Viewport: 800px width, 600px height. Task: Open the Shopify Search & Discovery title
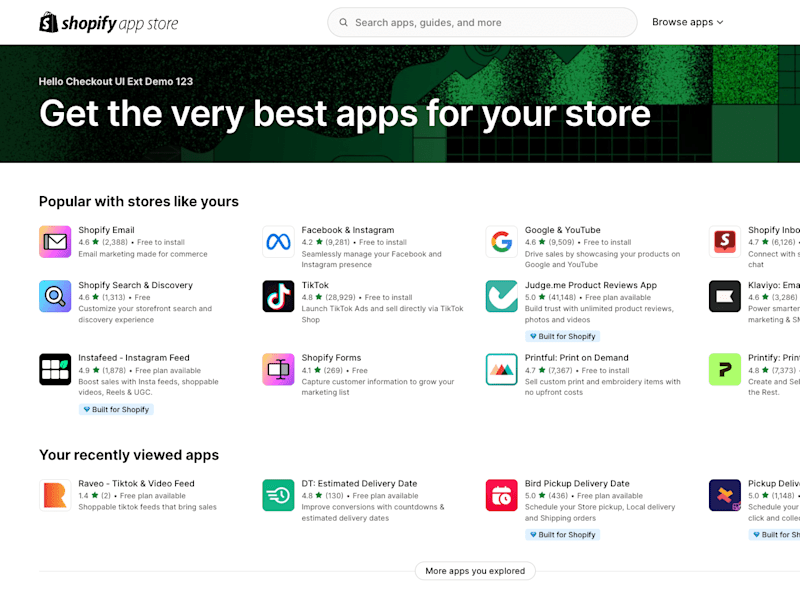pos(135,285)
